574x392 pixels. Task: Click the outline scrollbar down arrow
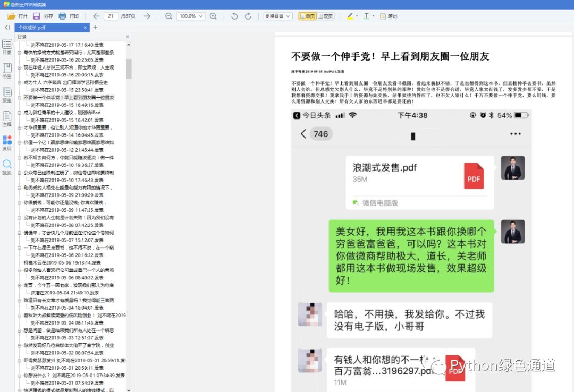click(129, 390)
